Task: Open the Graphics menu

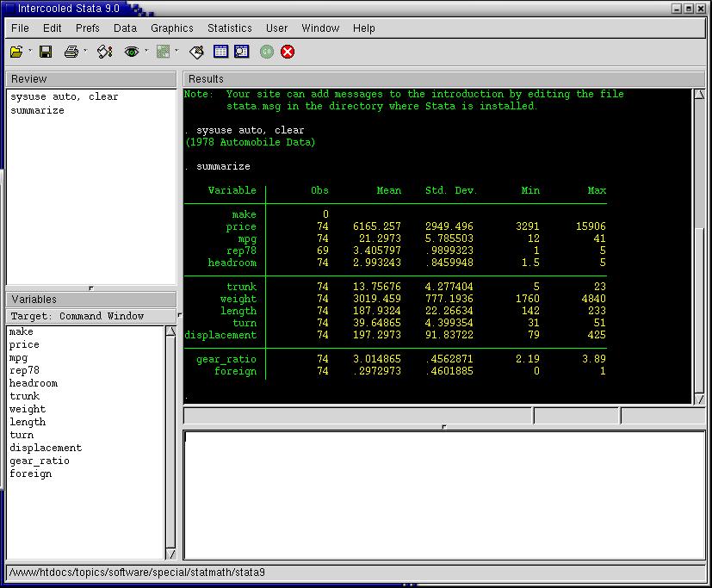Action: tap(172, 28)
